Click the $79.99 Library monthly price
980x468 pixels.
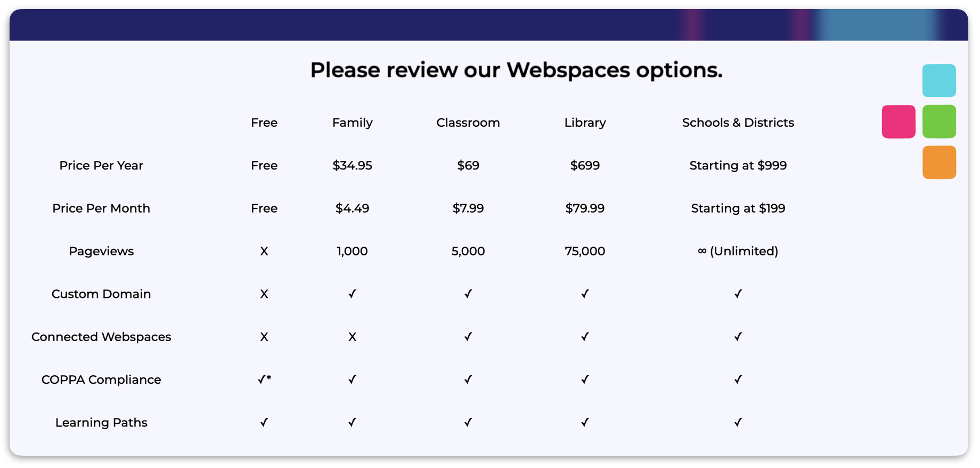(585, 208)
